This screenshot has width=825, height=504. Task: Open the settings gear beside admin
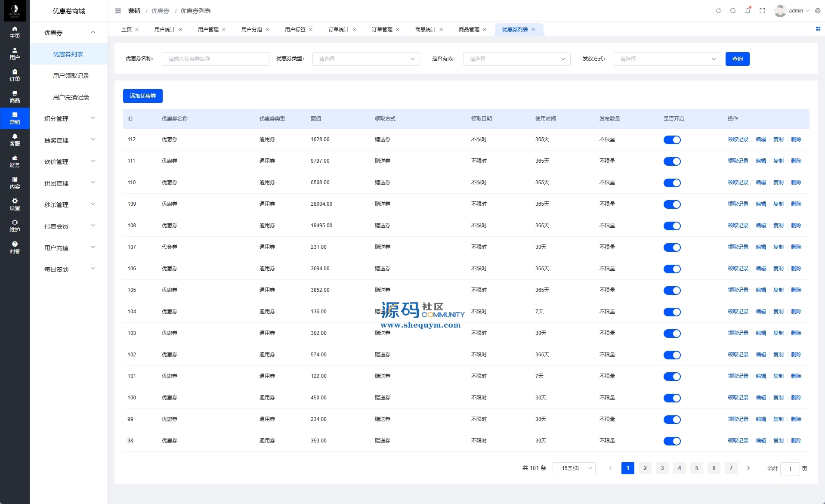[818, 11]
